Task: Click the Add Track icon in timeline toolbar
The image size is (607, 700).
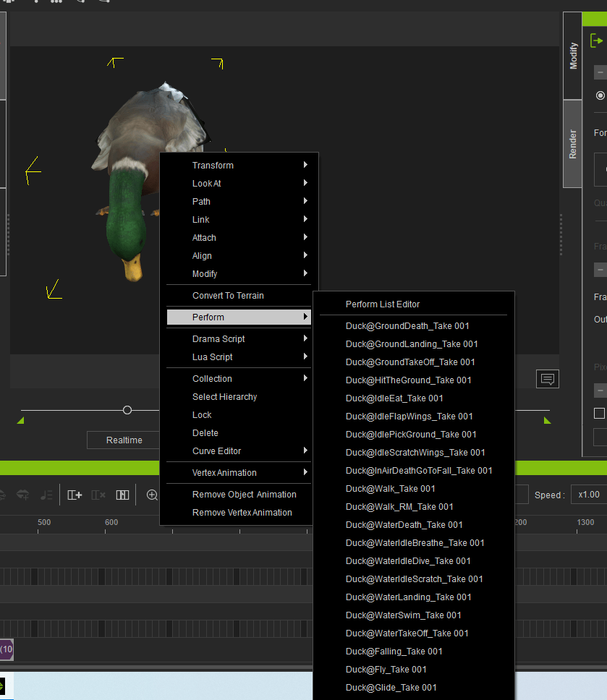Action: [75, 495]
